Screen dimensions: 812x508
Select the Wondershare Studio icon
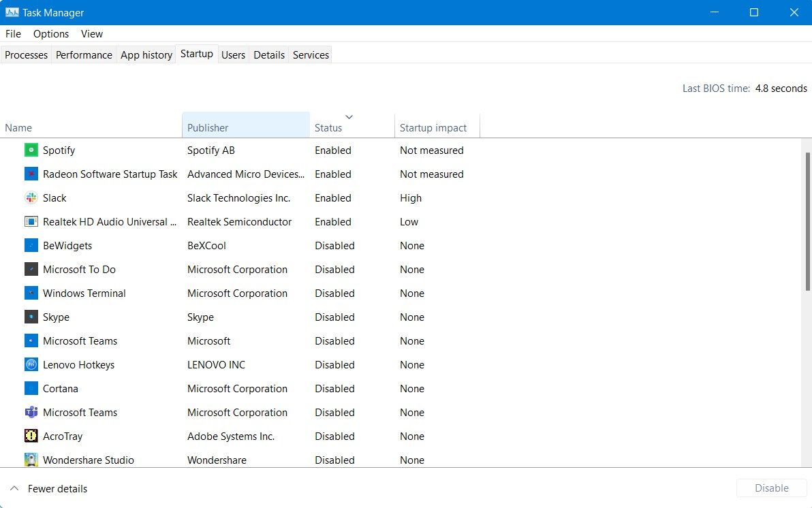(x=31, y=460)
